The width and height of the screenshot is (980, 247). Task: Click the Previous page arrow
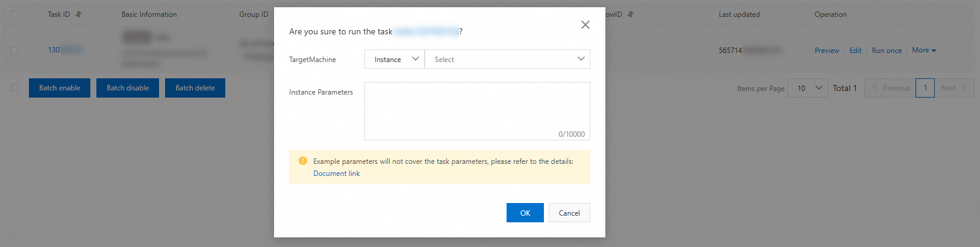(875, 88)
